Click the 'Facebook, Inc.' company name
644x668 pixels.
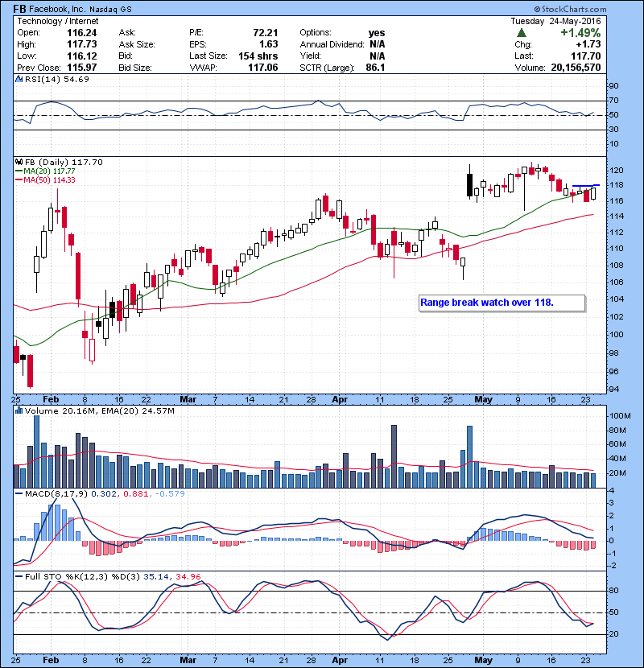[x=57, y=9]
